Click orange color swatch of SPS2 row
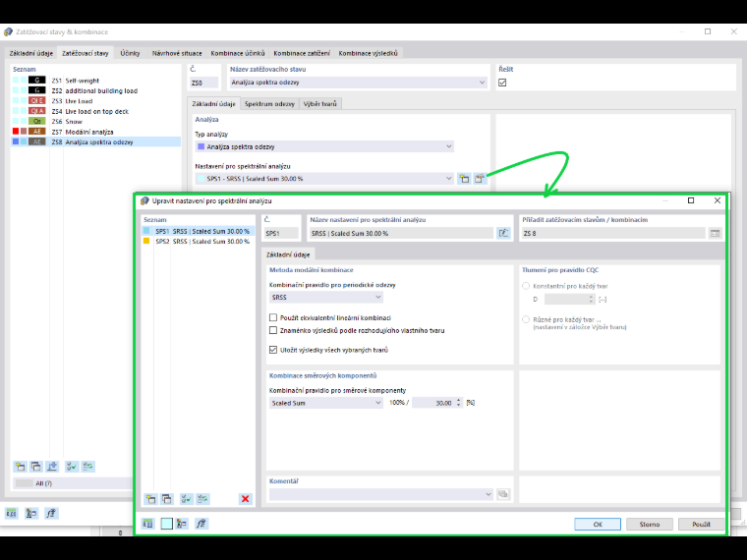Screen dimensions: 747x560 (146, 241)
